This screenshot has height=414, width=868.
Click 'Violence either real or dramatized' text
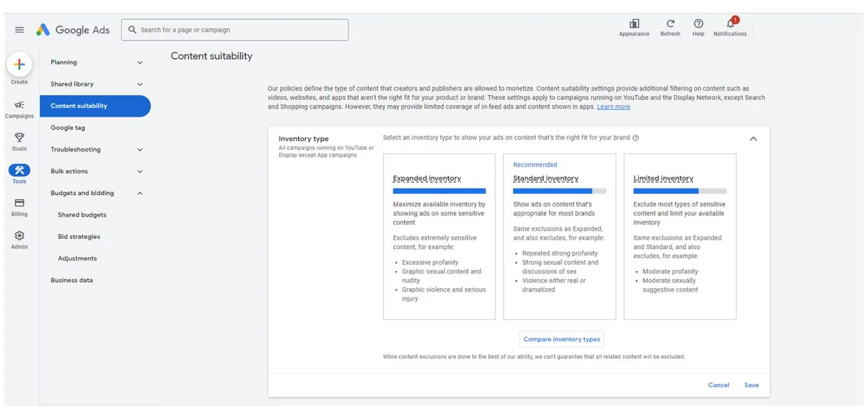(554, 285)
